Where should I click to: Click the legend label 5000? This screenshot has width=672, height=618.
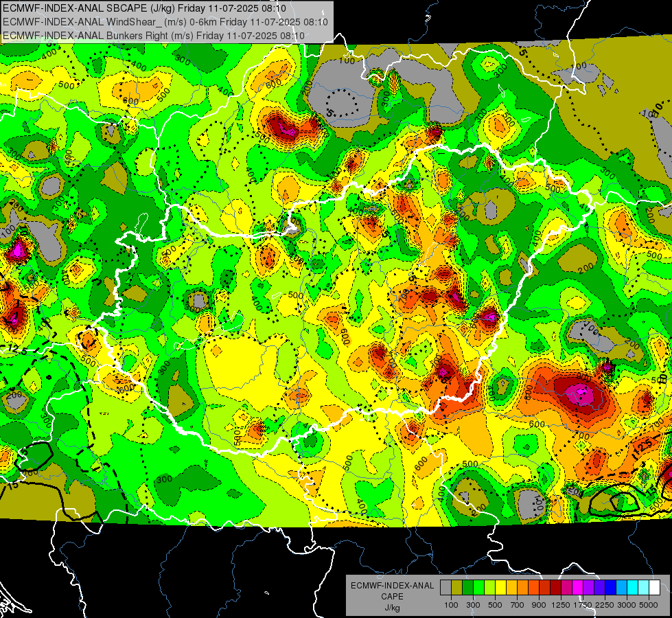[649, 605]
